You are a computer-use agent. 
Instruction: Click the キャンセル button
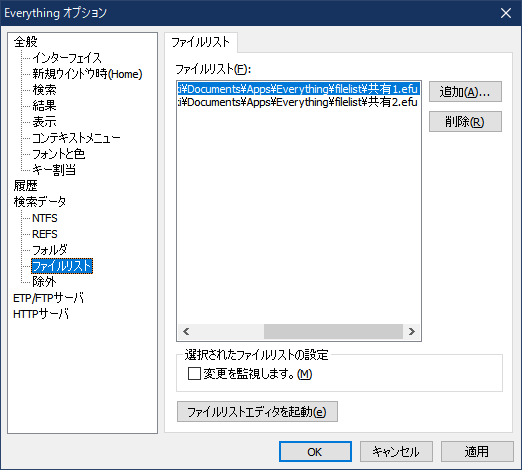tap(396, 452)
